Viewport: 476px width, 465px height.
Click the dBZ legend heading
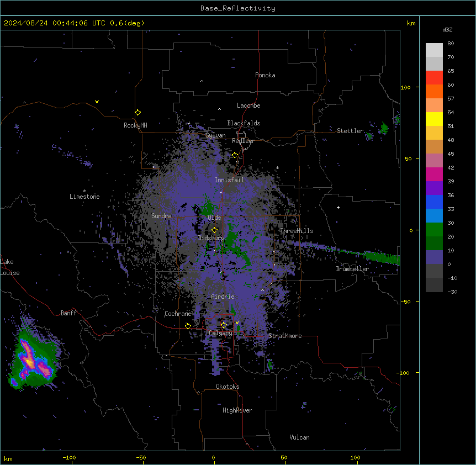click(447, 29)
